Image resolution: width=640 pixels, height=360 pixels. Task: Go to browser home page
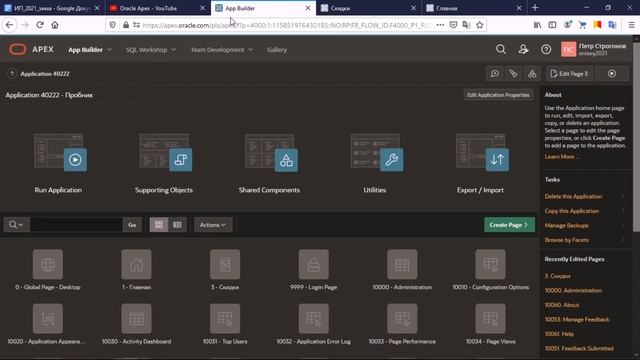(55, 25)
